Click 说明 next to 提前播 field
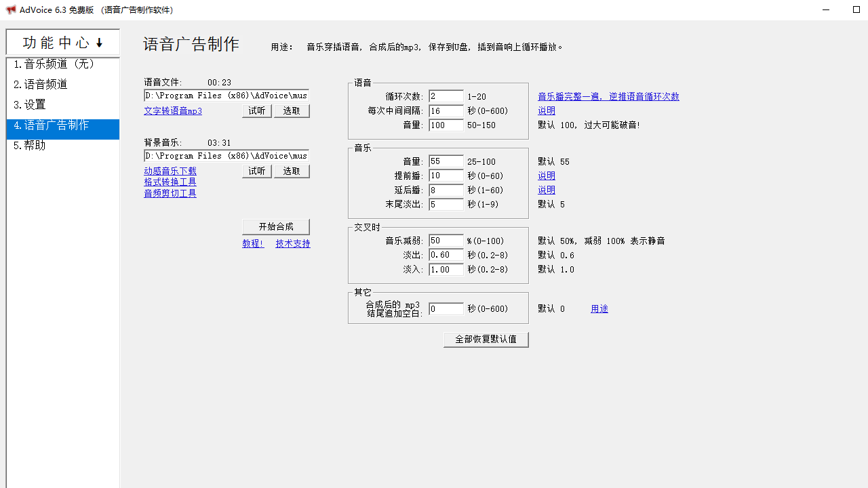The width and height of the screenshot is (868, 488). click(x=547, y=176)
